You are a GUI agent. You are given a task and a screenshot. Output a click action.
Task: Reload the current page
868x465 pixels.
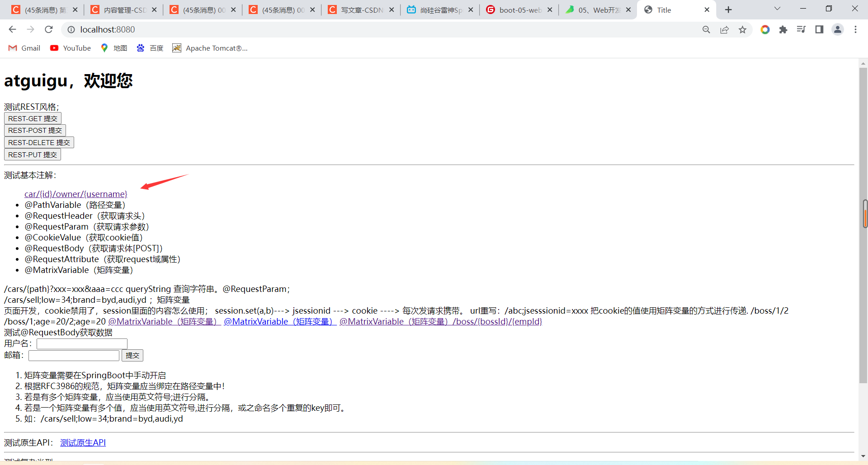coord(48,29)
